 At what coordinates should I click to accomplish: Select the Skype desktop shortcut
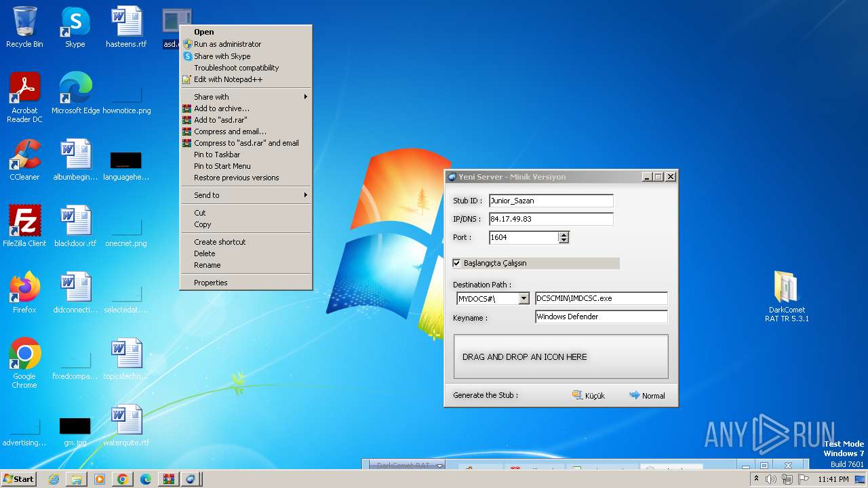pos(75,27)
